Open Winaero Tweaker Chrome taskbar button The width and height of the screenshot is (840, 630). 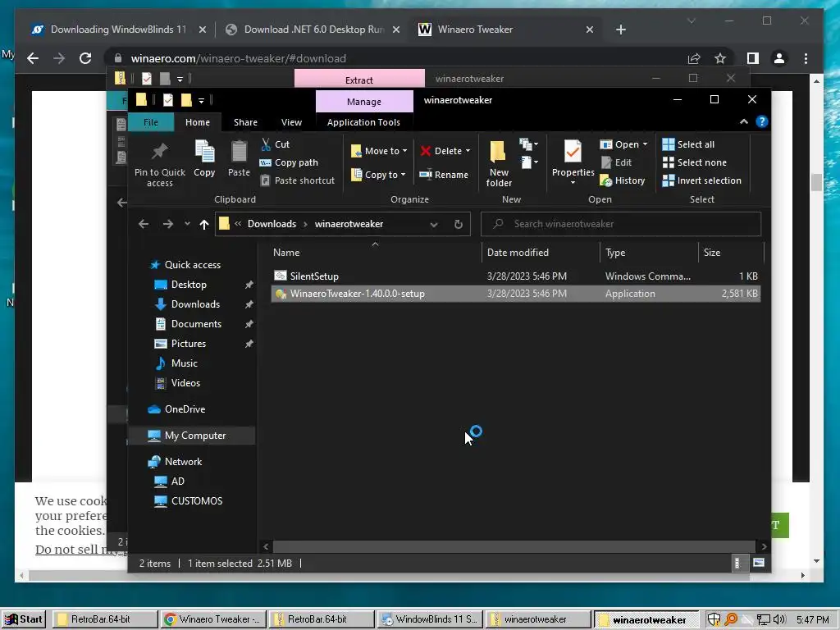212,619
